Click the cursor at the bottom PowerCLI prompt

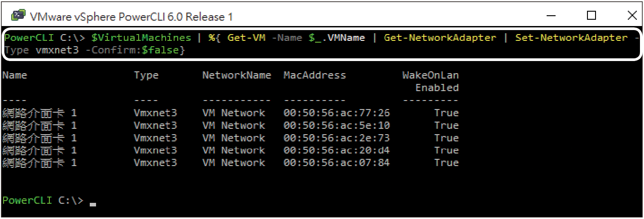(93, 204)
